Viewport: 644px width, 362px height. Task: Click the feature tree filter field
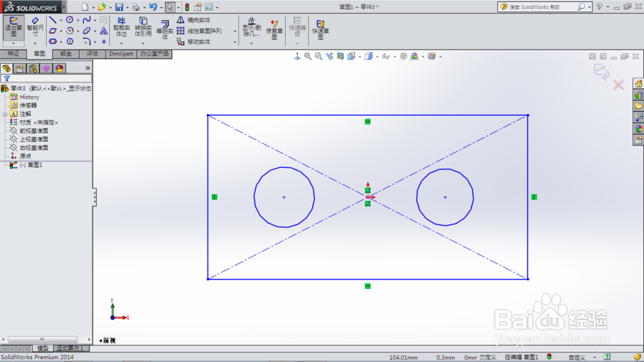46,78
